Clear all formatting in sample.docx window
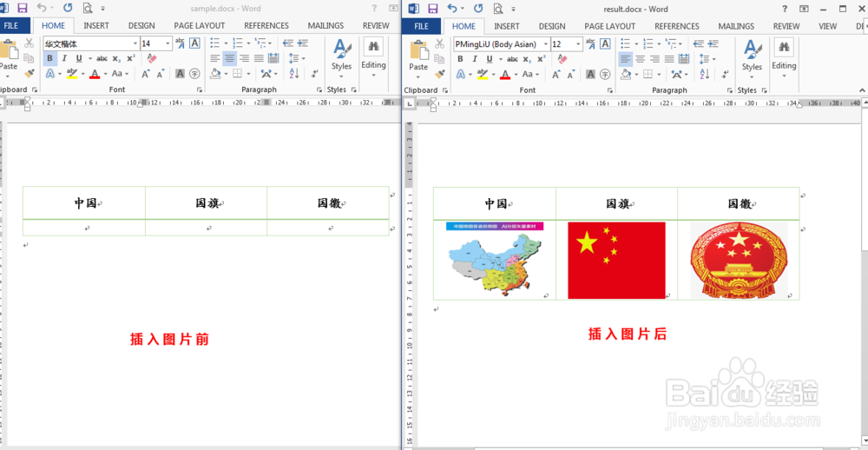 pos(153,58)
